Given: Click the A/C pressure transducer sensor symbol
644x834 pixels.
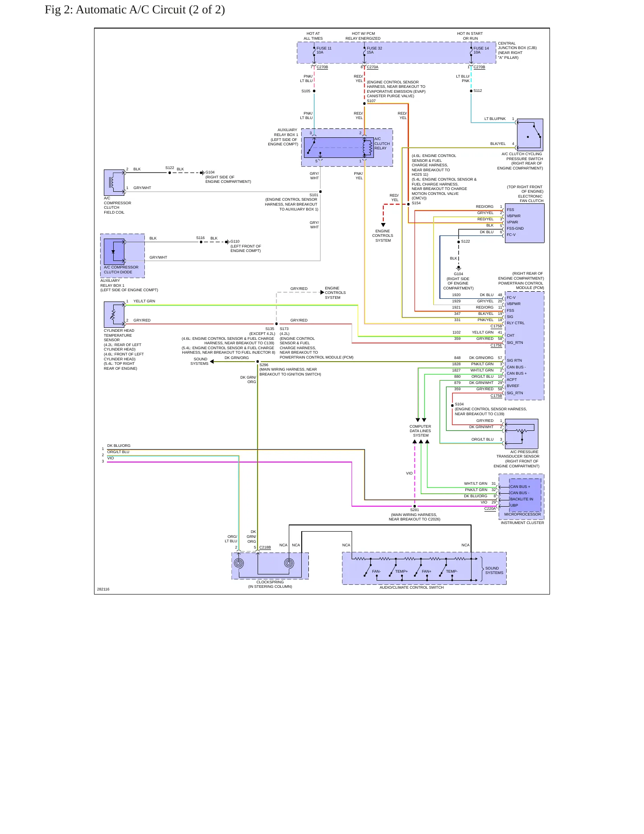Looking at the screenshot, I should point(521,434).
